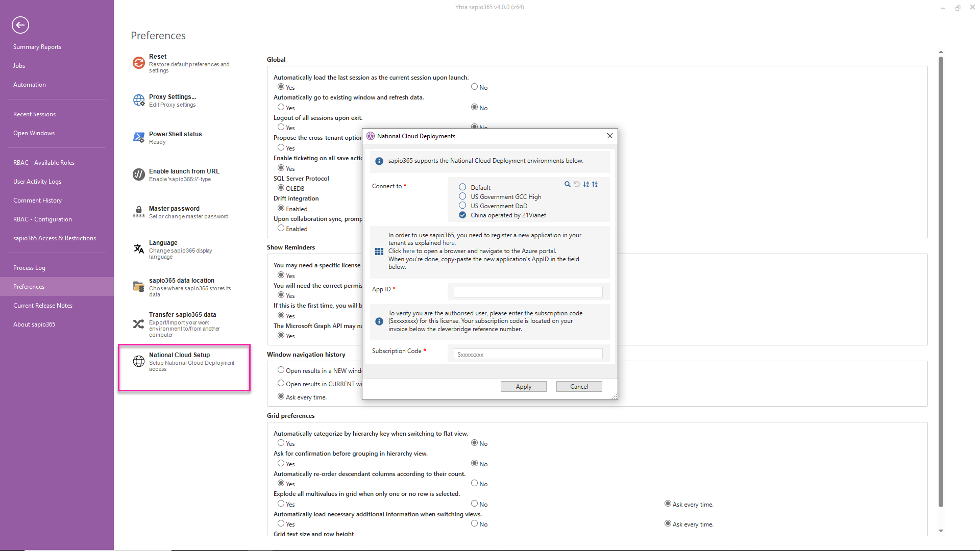This screenshot has height=551, width=980.
Task: Click the preferences vertical scrollbar
Action: pyautogui.click(x=941, y=281)
